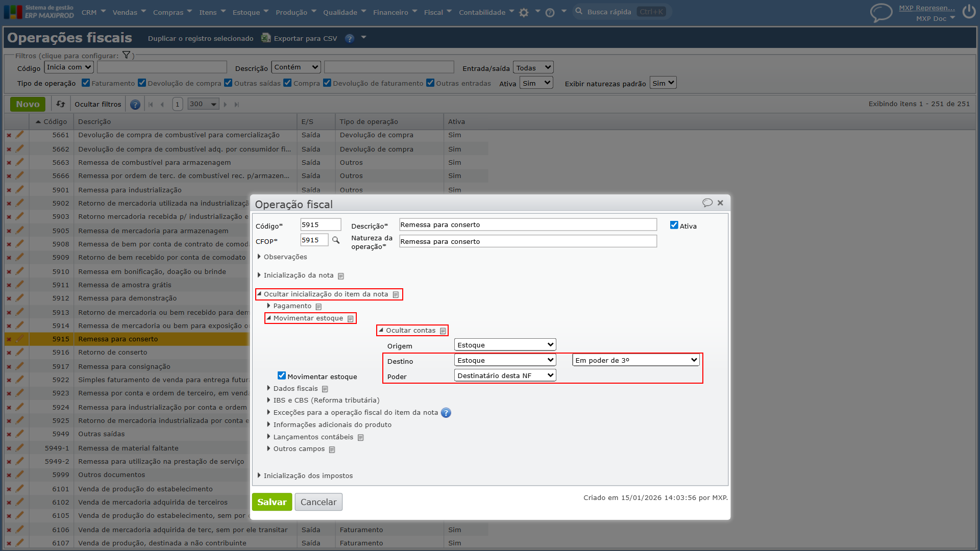Open the Poder Destinatário desta NF dropdown
Image resolution: width=980 pixels, height=551 pixels.
tap(505, 375)
